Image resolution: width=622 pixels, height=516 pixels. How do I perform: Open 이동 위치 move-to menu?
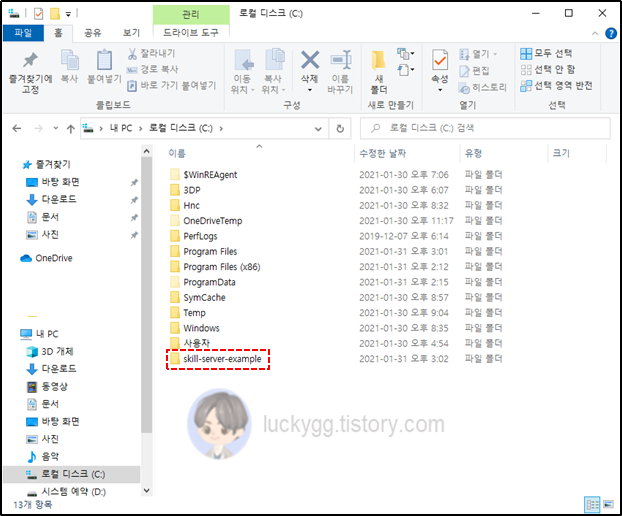pos(242,72)
